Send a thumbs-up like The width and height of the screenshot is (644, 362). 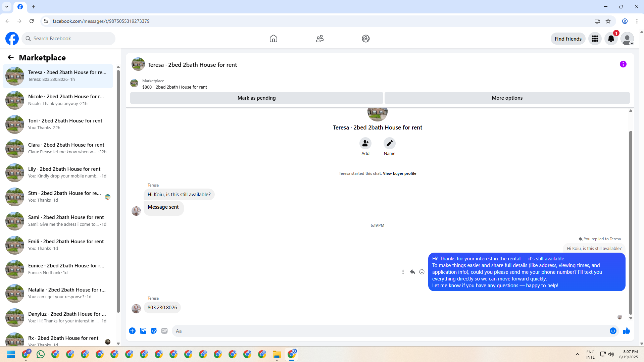[x=627, y=331]
